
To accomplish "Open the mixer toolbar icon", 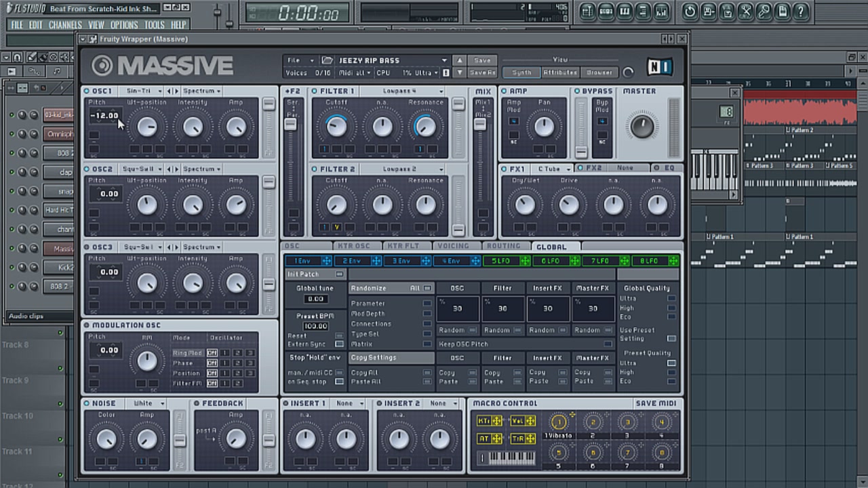I will click(x=661, y=12).
